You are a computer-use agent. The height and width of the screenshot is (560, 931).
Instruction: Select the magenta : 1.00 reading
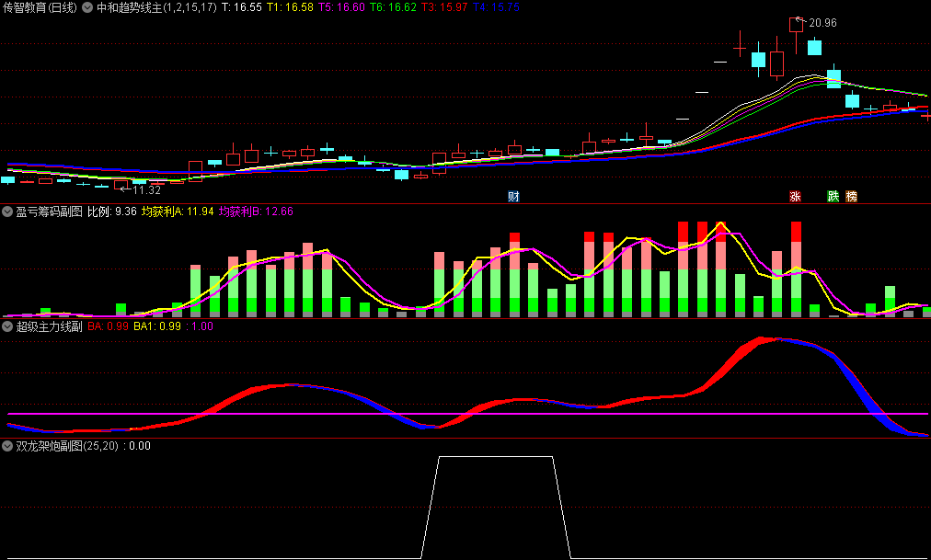[x=199, y=326]
